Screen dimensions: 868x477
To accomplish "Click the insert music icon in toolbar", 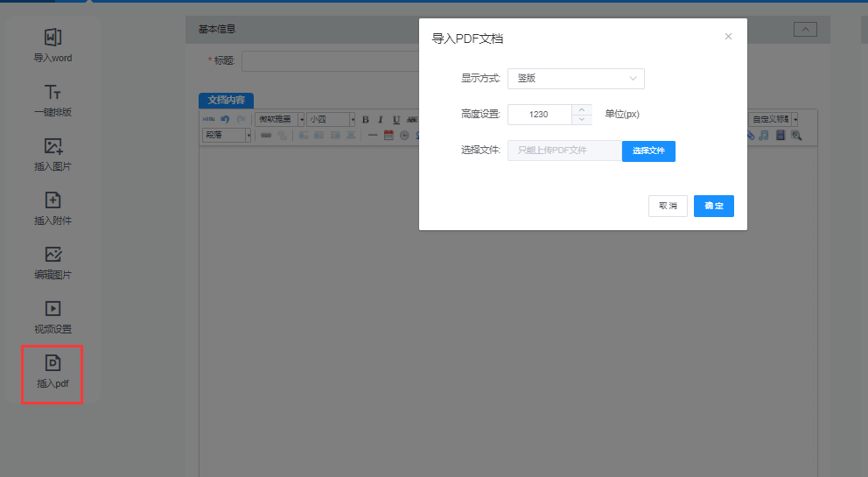I will click(x=764, y=136).
